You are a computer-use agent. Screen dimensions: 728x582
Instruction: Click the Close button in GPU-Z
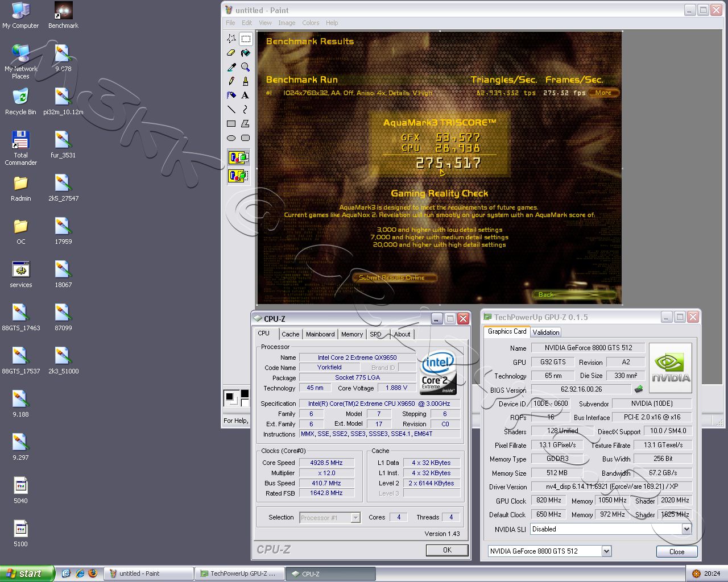coord(677,551)
